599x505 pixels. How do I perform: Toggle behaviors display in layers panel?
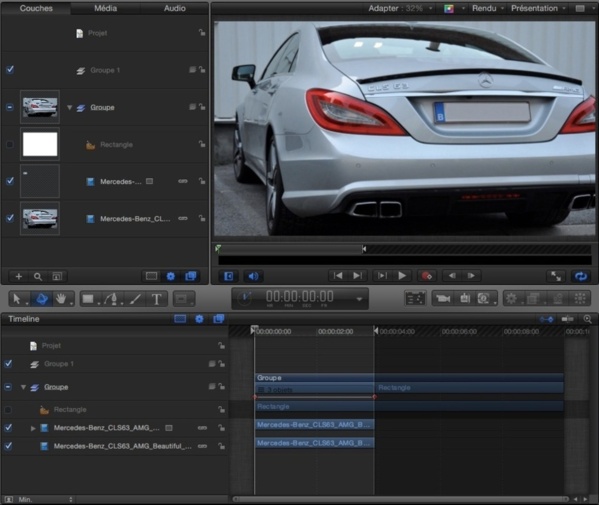click(x=171, y=276)
